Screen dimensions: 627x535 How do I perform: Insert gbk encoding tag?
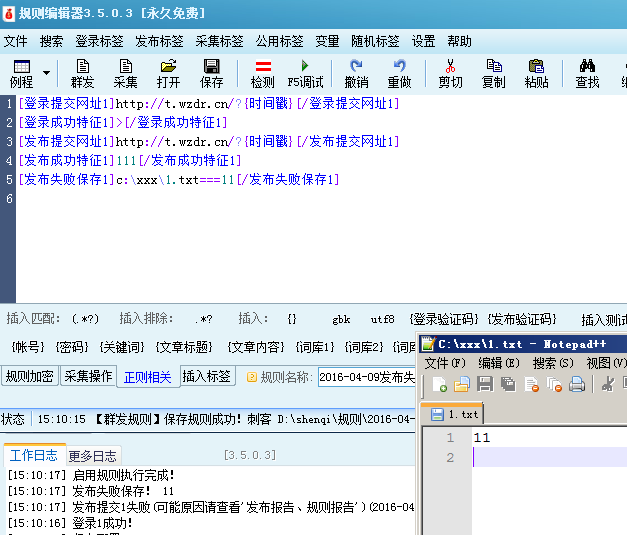click(341, 319)
